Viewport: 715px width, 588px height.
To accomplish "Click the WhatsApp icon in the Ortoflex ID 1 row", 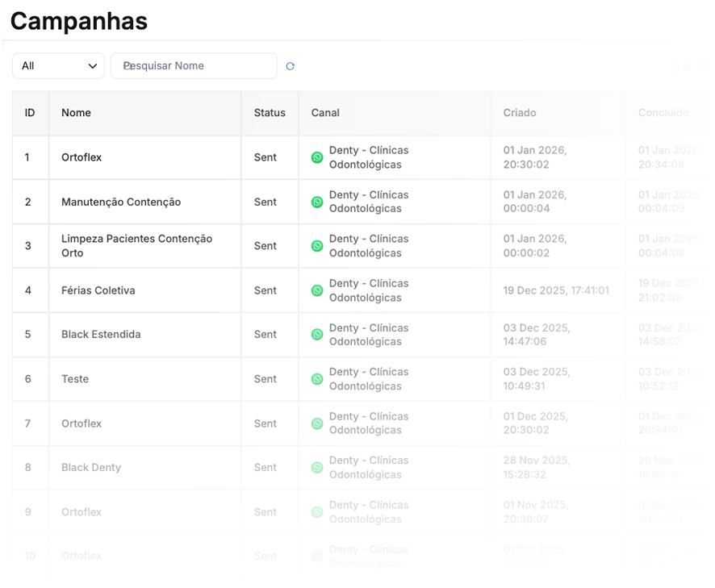I will coord(317,158).
